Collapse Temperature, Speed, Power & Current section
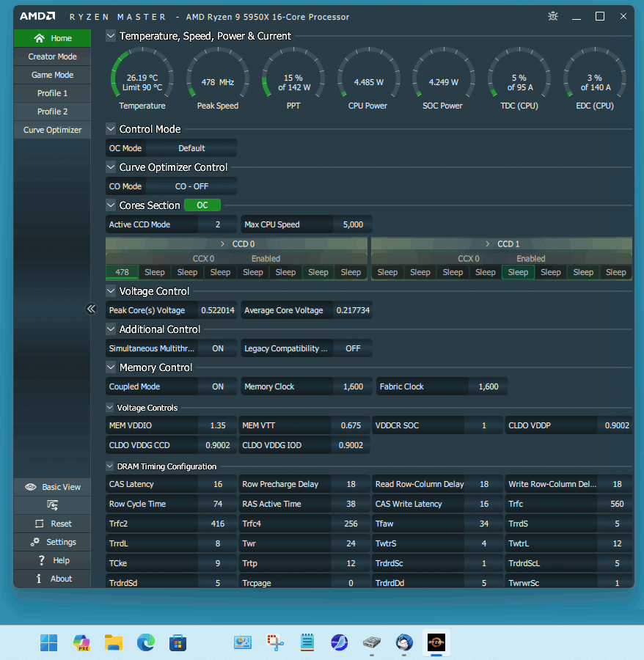Image resolution: width=644 pixels, height=660 pixels. click(x=111, y=36)
